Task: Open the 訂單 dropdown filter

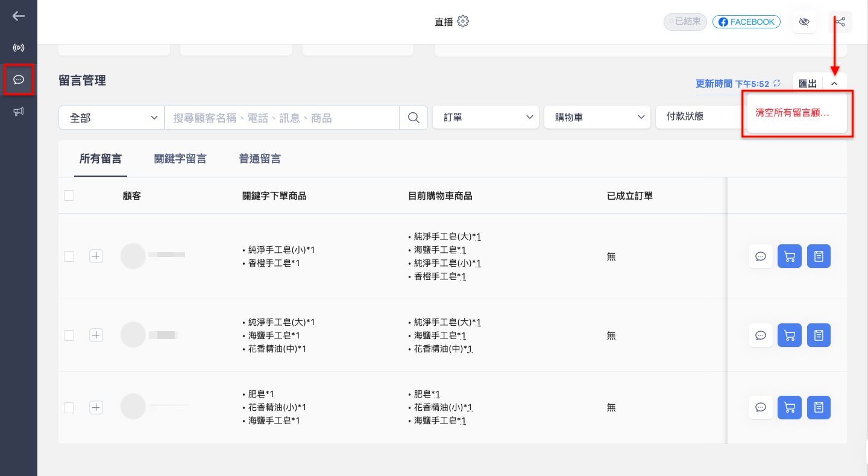Action: pos(486,117)
